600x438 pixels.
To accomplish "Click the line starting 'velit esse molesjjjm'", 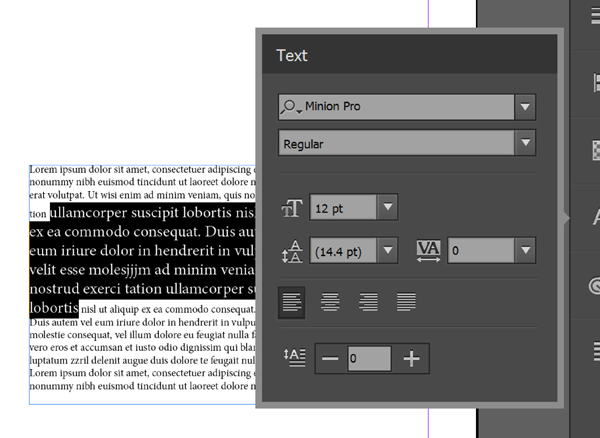I will coord(142,270).
